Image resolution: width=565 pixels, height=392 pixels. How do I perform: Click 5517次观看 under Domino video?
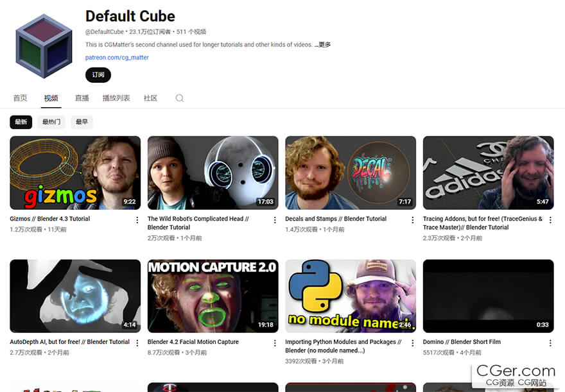pyautogui.click(x=439, y=352)
